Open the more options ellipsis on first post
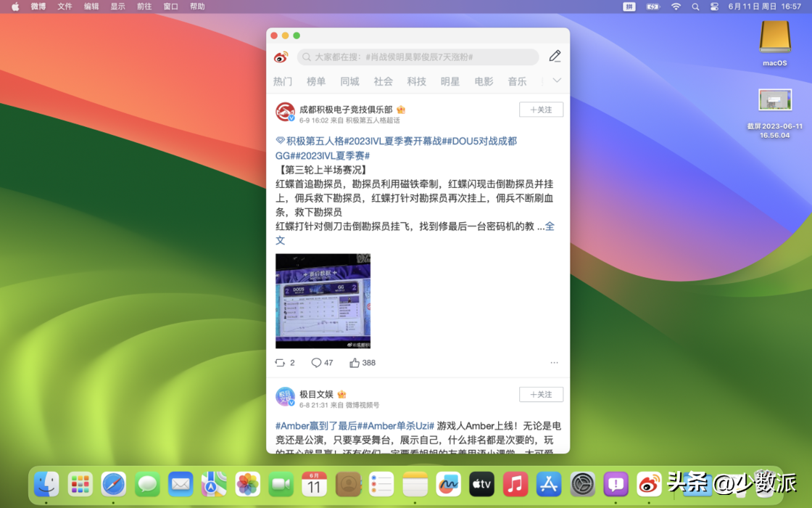Viewport: 812px width, 508px height. (554, 363)
